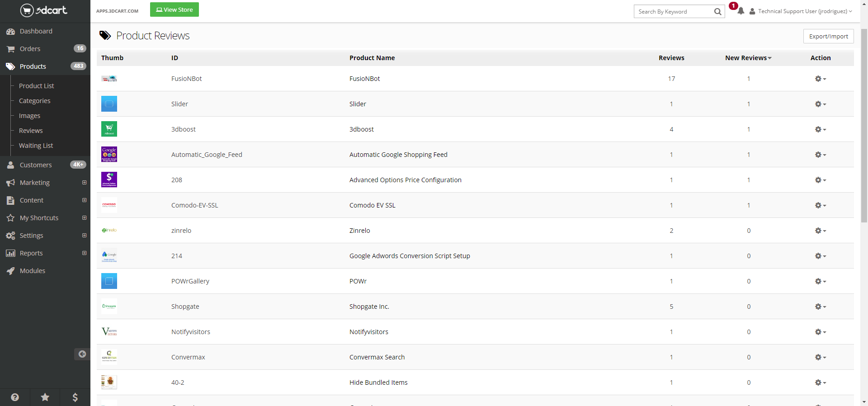Click the Export/Import button
Viewport: 868px width, 406px height.
(x=828, y=36)
